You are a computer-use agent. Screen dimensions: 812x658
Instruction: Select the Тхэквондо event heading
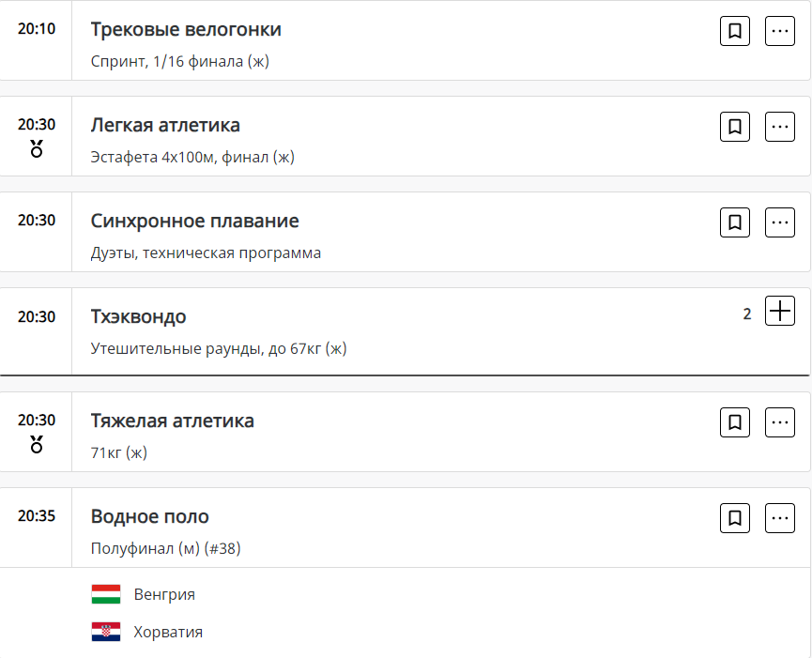tap(138, 317)
